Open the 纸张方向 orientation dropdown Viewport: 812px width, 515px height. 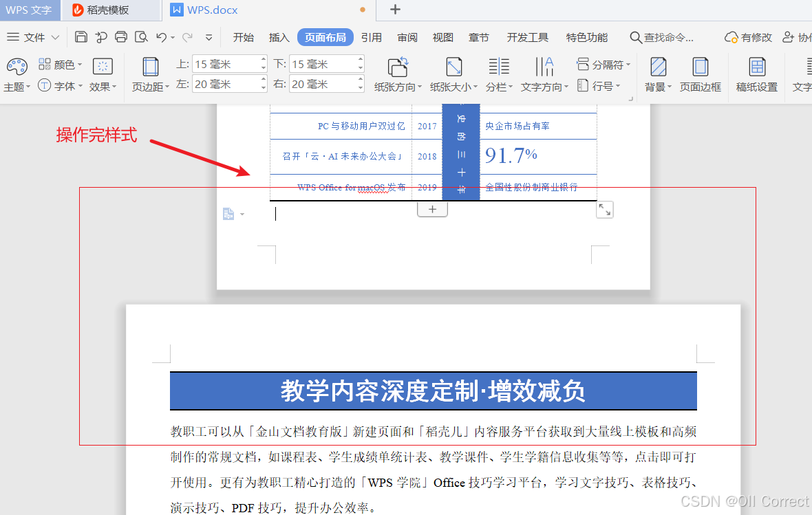[398, 74]
